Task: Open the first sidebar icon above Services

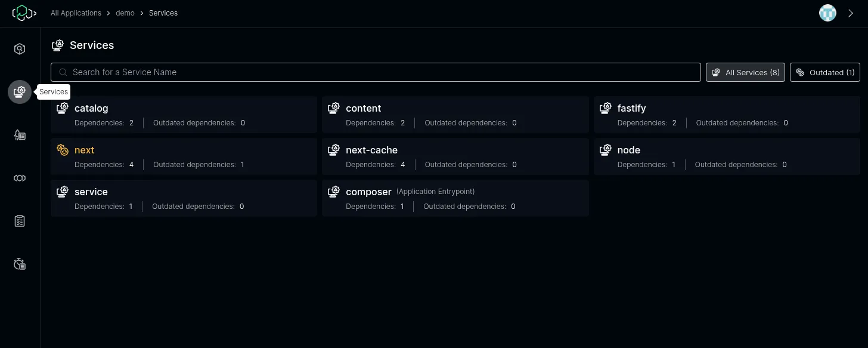Action: tap(20, 49)
